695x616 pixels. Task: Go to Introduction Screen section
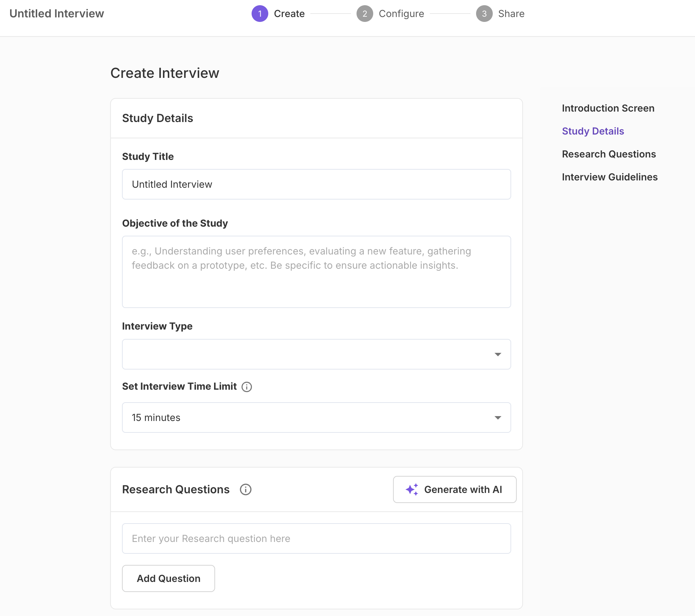pos(608,108)
